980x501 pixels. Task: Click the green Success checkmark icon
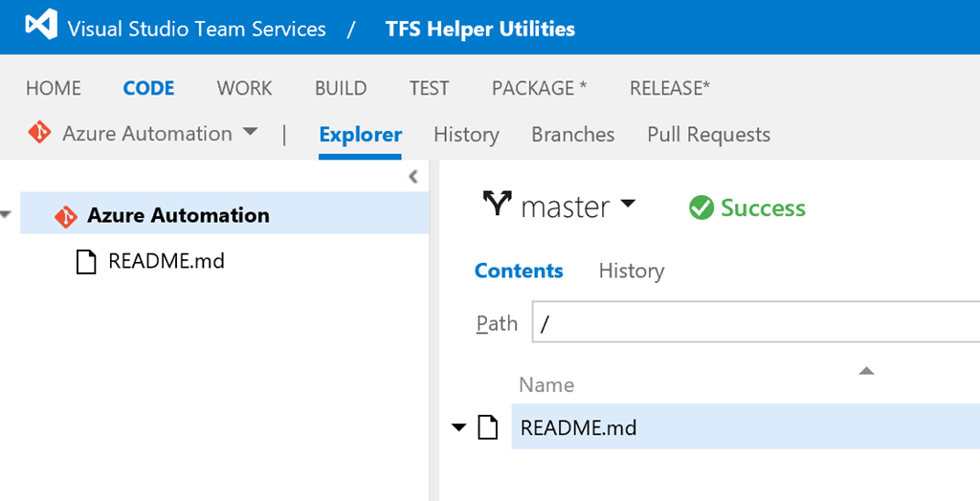click(x=702, y=207)
